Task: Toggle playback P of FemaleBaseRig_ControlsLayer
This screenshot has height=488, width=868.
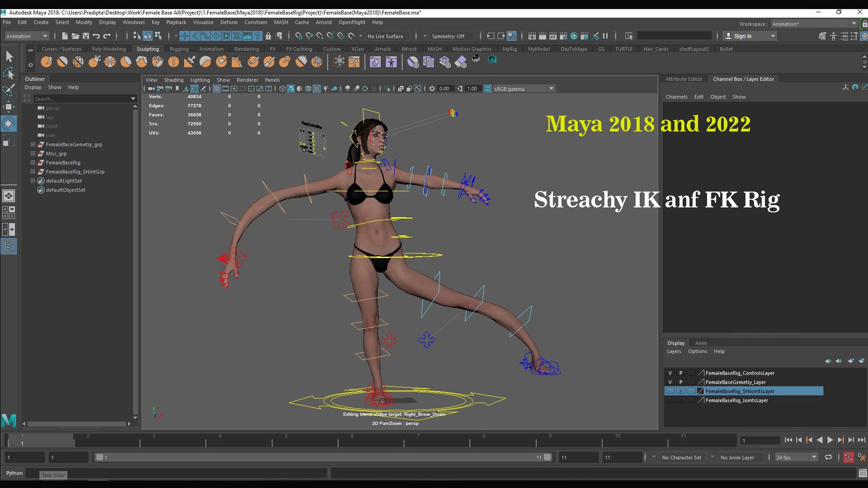Action: pyautogui.click(x=681, y=373)
